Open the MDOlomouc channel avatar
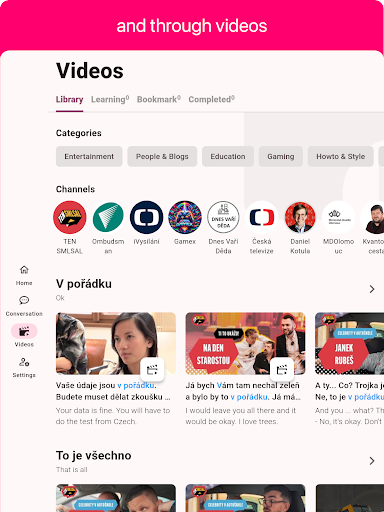This screenshot has width=384, height=512. point(338,217)
